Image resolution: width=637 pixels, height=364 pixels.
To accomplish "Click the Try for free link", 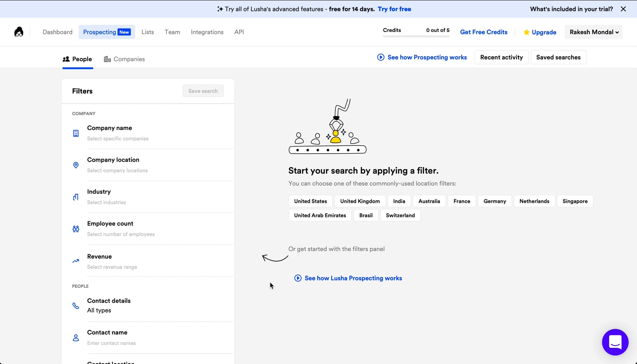I will (394, 9).
